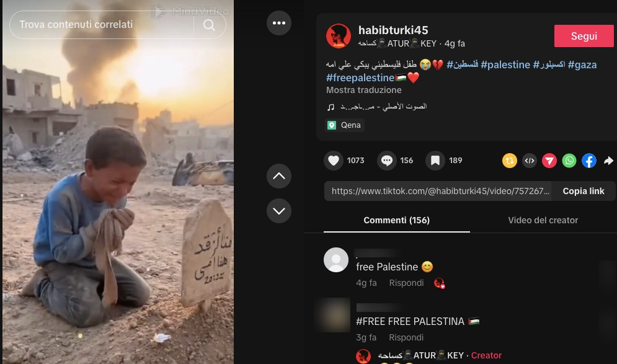Screen dimensions: 617x364
Task: Repost using the yellow repost icon
Action: click(x=510, y=161)
